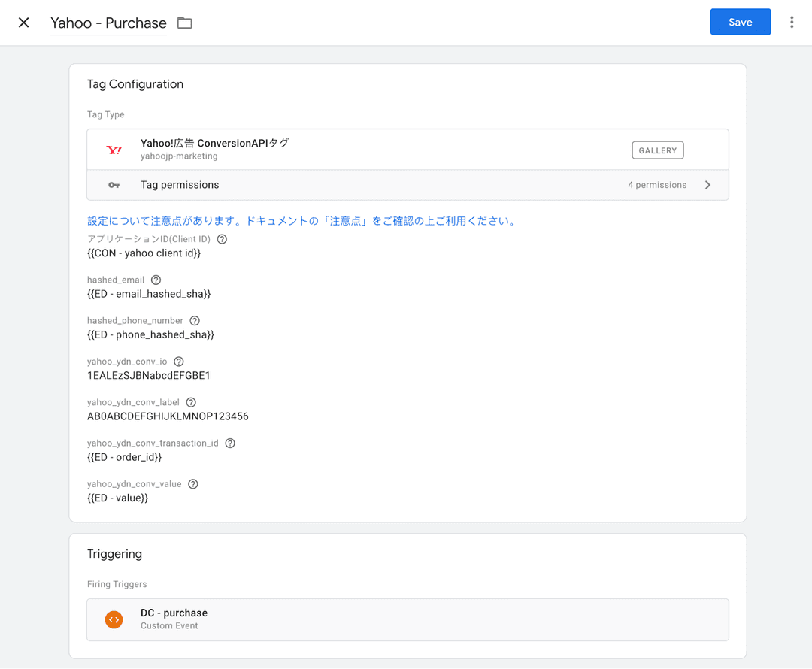Click the orange Custom Event trigger icon
Viewport: 812px width, 669px height.
pos(114,619)
